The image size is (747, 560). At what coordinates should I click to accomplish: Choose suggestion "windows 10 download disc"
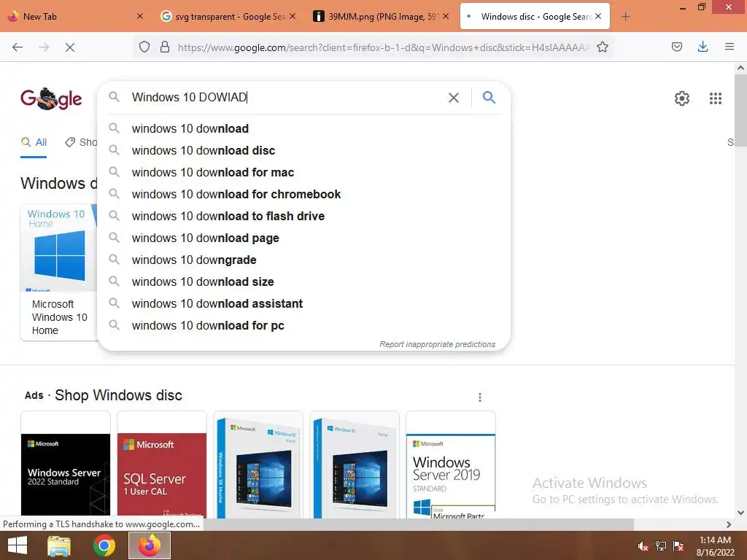coord(303,150)
